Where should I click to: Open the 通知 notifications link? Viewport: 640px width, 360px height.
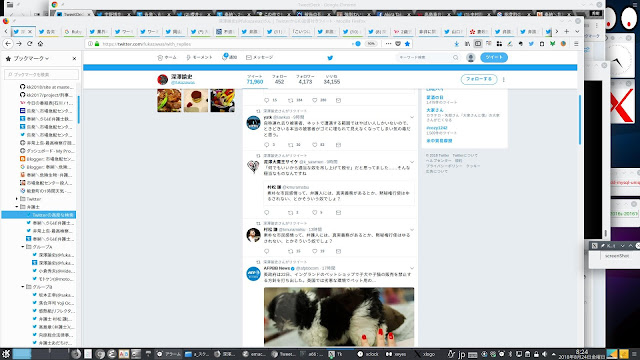(229, 57)
